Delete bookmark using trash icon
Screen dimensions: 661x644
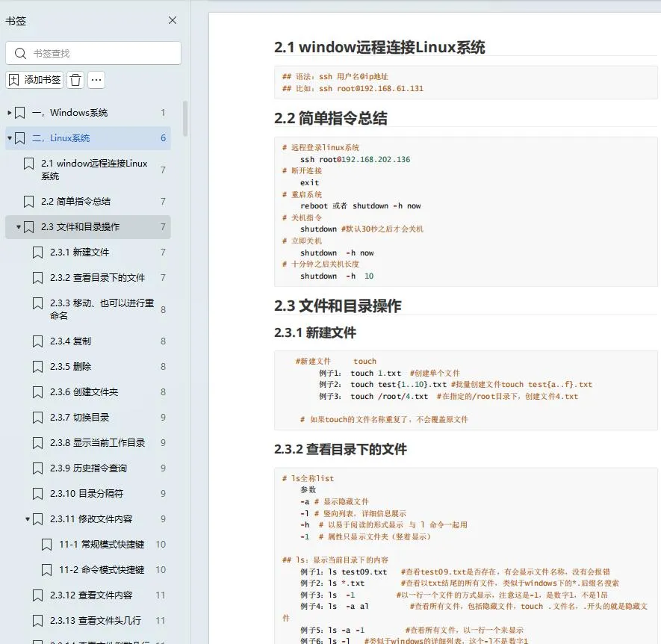click(75, 80)
